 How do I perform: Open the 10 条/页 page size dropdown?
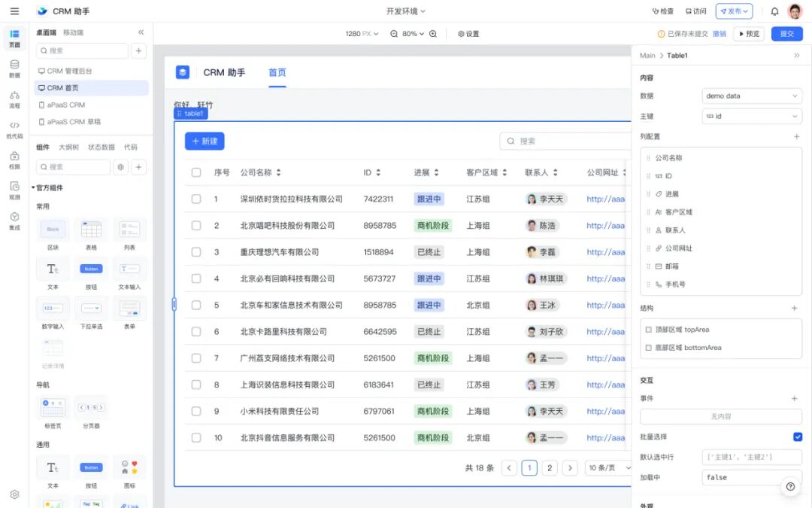click(x=608, y=467)
